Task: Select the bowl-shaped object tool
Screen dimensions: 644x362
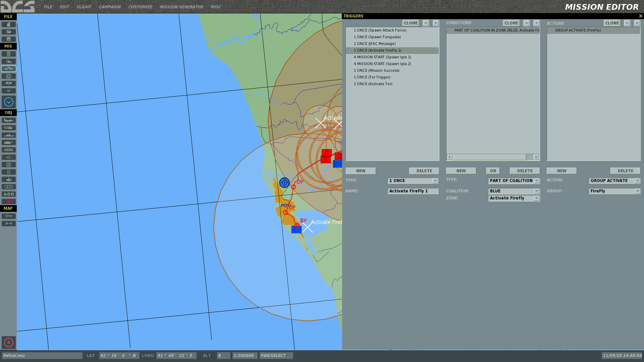Action: [x=9, y=179]
